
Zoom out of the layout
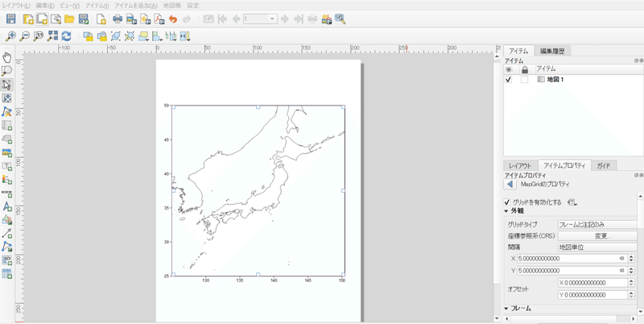pos(25,36)
